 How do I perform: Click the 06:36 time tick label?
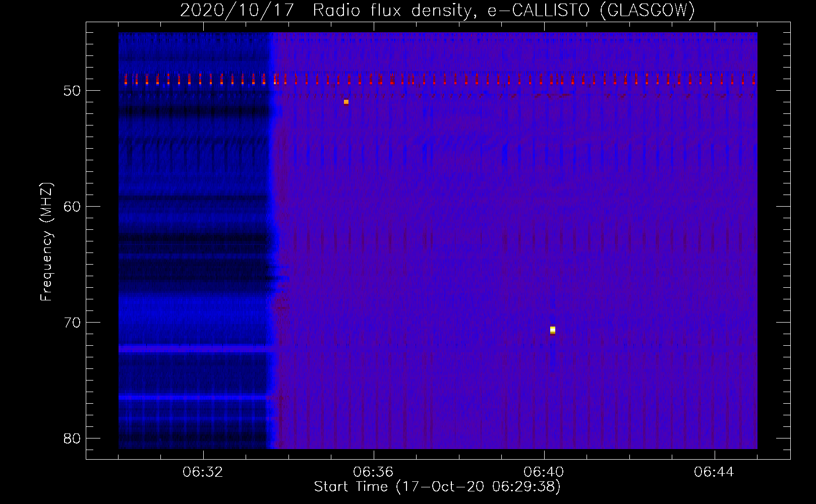(373, 472)
